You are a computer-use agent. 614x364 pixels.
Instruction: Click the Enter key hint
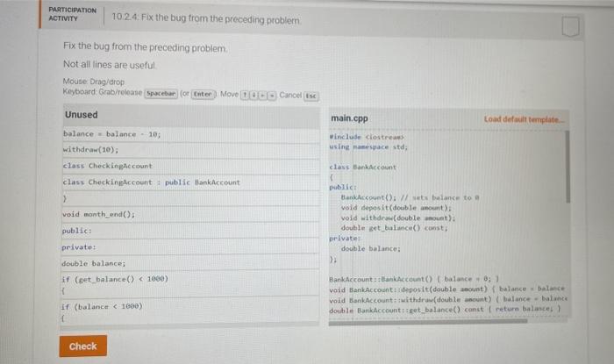(203, 95)
